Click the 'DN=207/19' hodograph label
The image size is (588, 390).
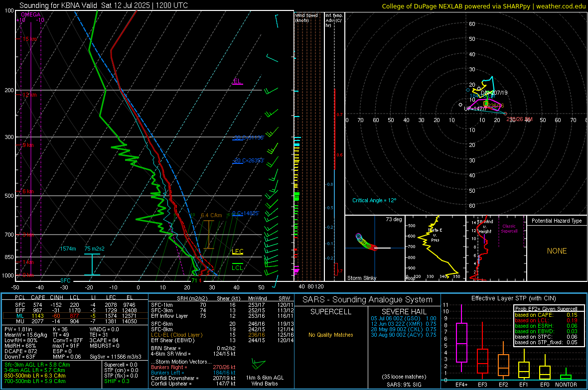494,93
